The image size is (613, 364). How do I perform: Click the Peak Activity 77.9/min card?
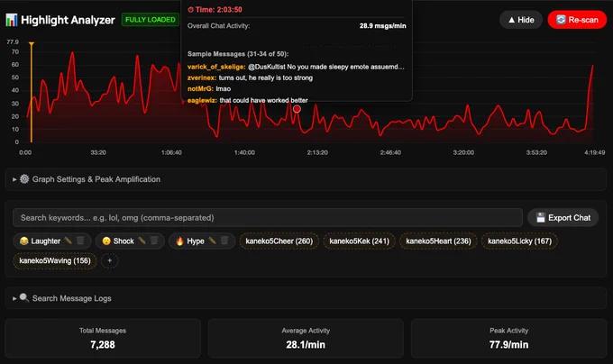point(508,338)
